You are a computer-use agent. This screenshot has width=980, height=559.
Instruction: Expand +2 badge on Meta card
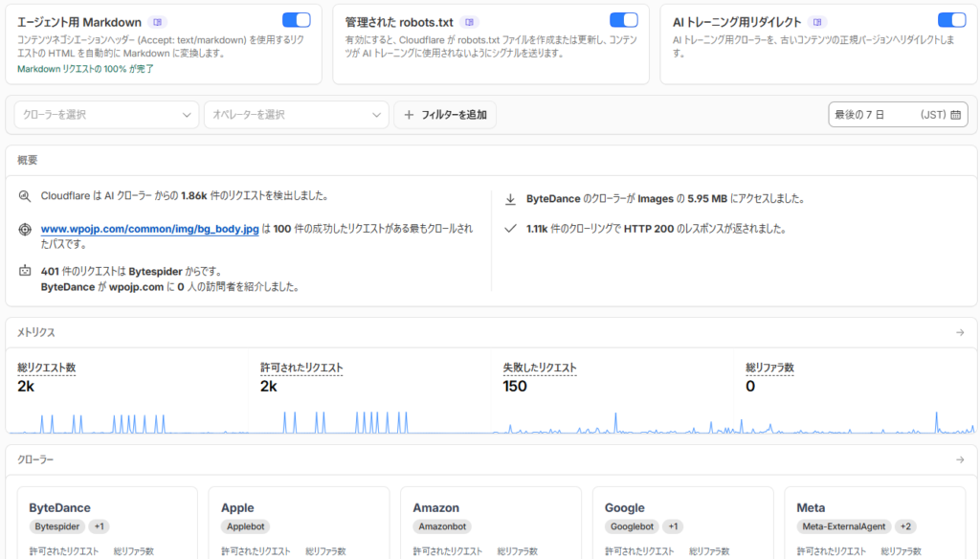[905, 526]
